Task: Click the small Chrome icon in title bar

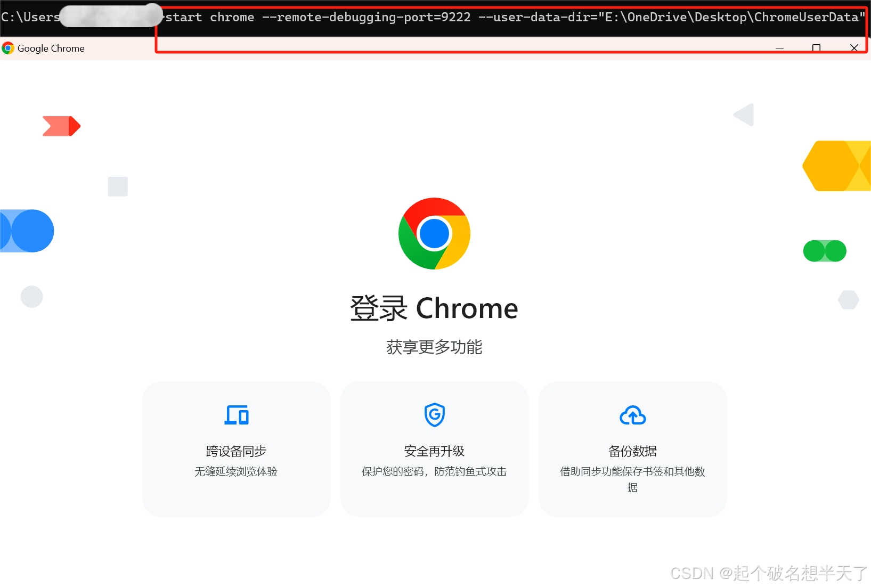Action: [x=8, y=48]
